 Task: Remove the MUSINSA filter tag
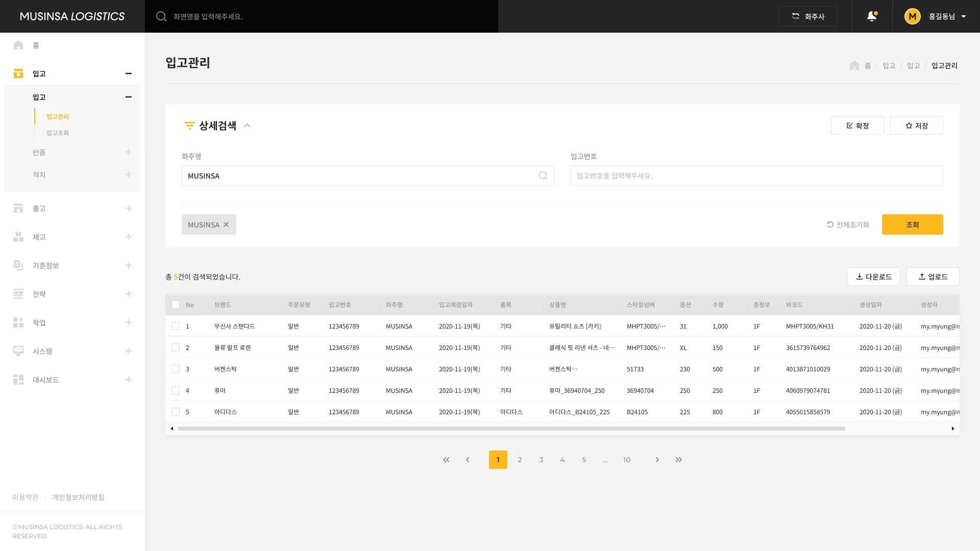[226, 224]
